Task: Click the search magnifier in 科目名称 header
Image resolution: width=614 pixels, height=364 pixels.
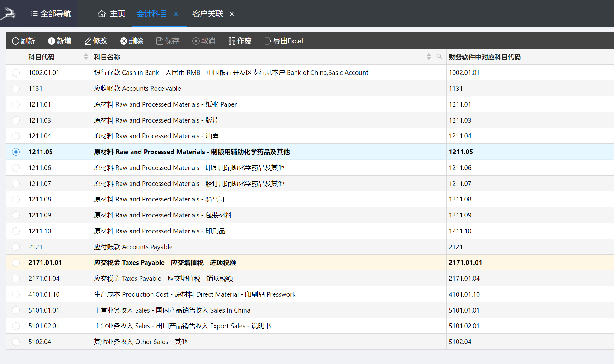Action: 439,57
